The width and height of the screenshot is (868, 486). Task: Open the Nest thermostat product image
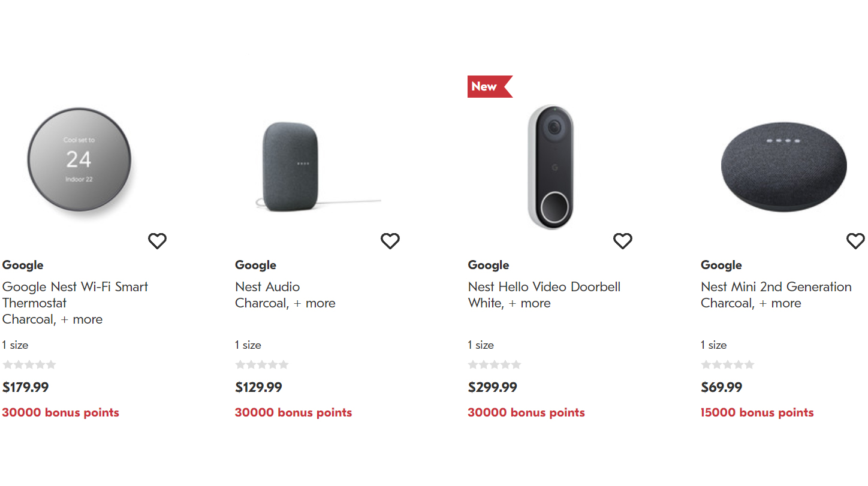[79, 160]
